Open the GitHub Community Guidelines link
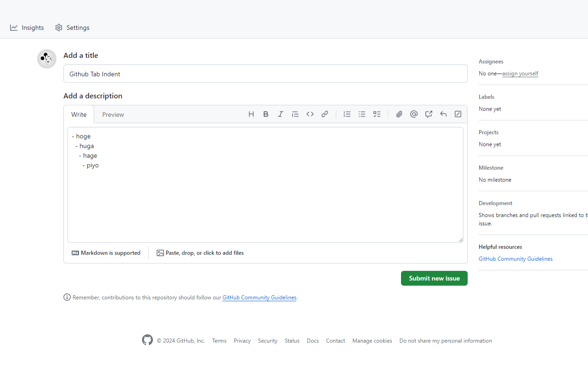Viewport: 588px width, 368px height. click(x=515, y=259)
